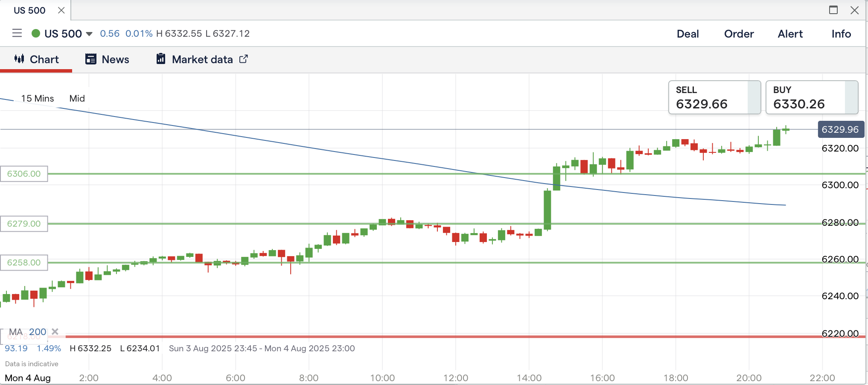Select the 6306.00 level label
Viewport: 868px width, 385px height.
pyautogui.click(x=24, y=174)
